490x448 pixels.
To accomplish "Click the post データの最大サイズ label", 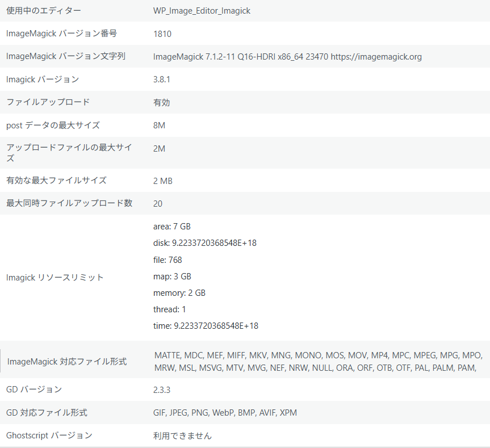I will point(53,125).
